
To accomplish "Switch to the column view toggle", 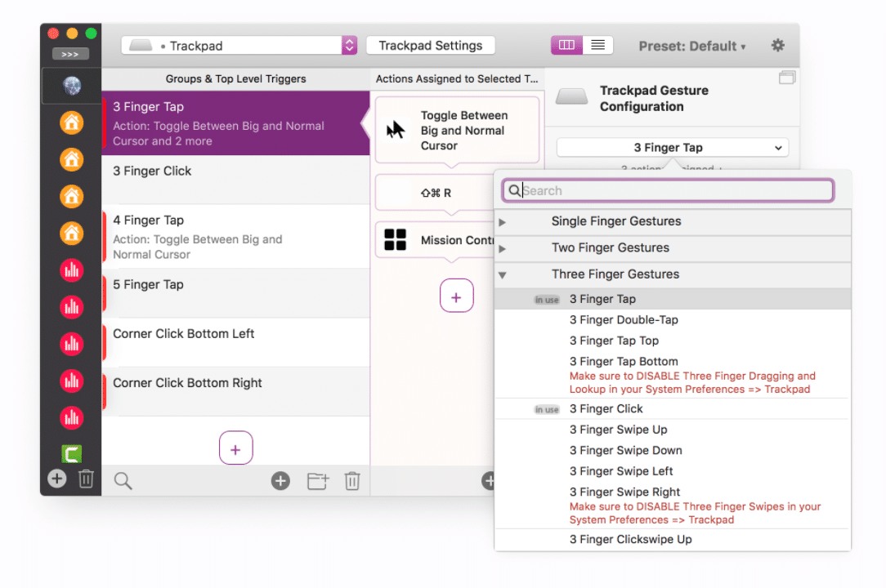I will pyautogui.click(x=566, y=45).
